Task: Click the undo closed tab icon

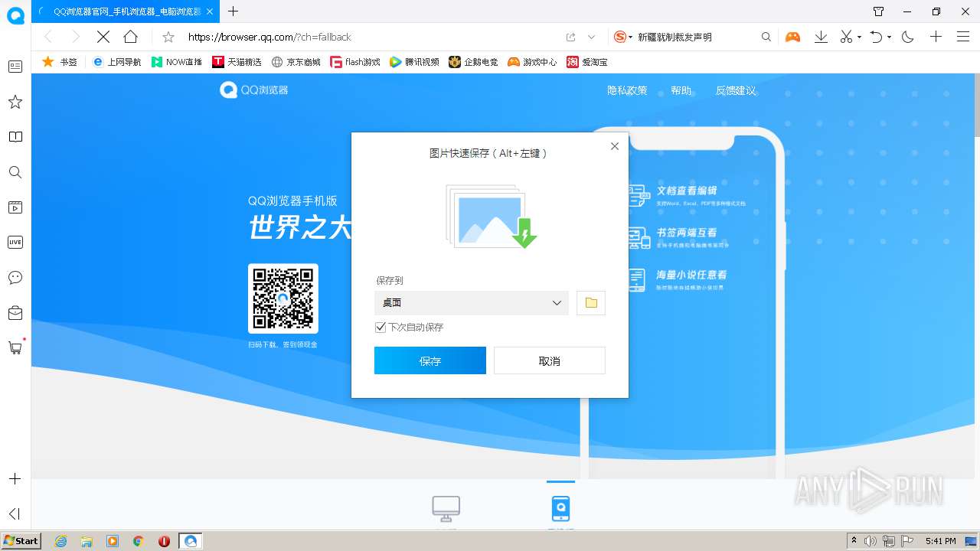Action: [x=877, y=37]
